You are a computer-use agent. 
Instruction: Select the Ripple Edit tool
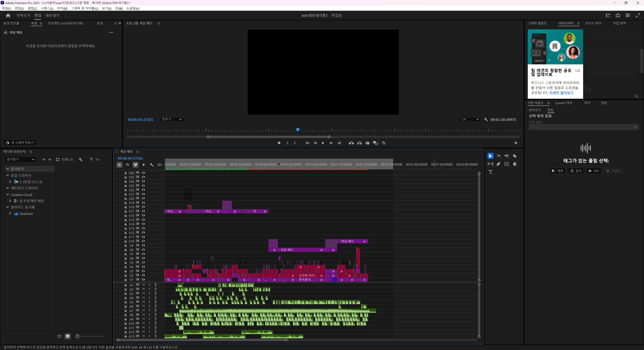tap(506, 156)
